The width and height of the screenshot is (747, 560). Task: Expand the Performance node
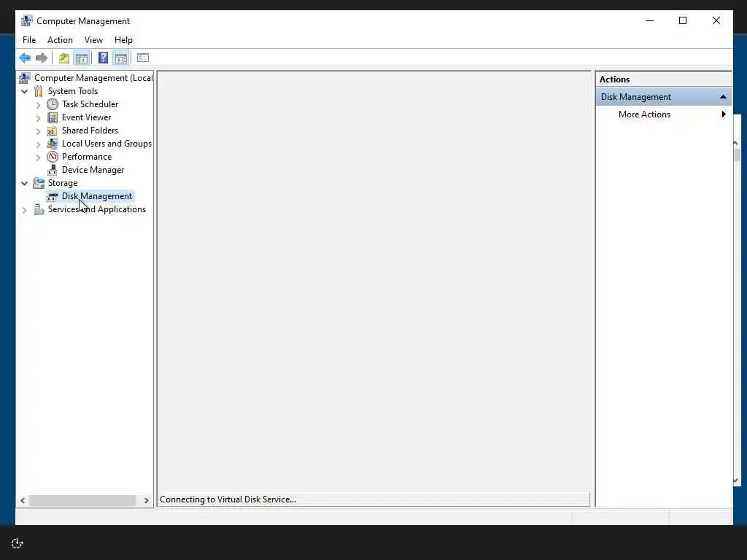[x=38, y=157]
